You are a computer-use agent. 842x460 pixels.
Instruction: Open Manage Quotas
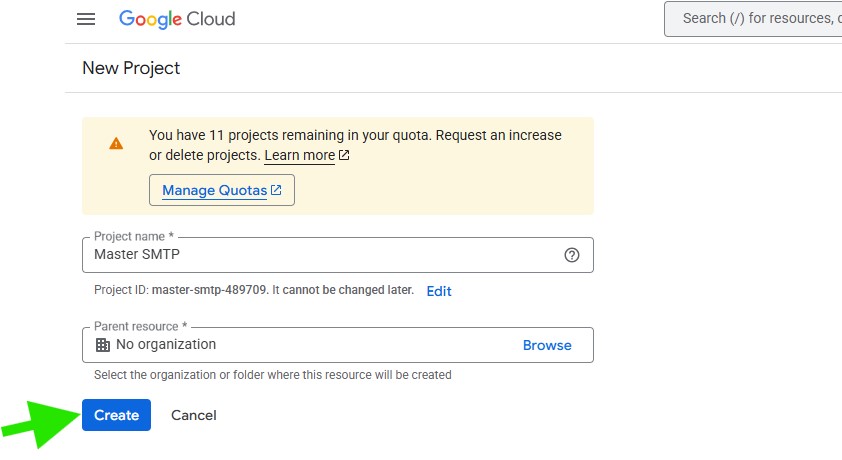(214, 190)
